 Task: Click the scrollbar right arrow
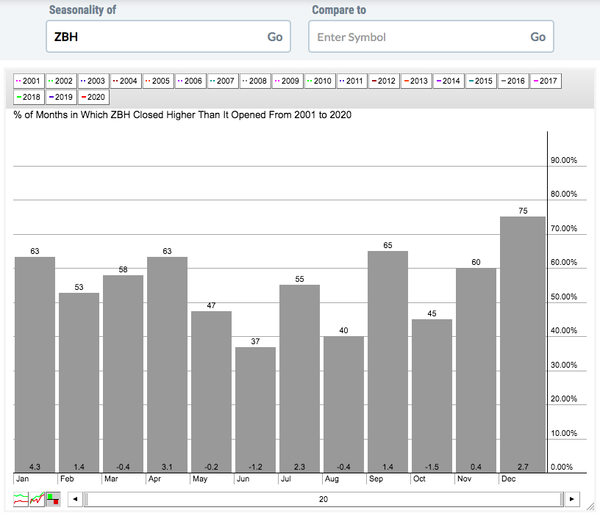point(571,498)
